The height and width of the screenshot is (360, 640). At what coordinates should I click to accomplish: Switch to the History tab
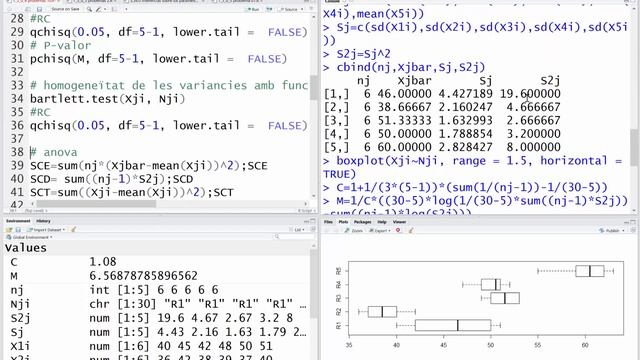point(43,221)
